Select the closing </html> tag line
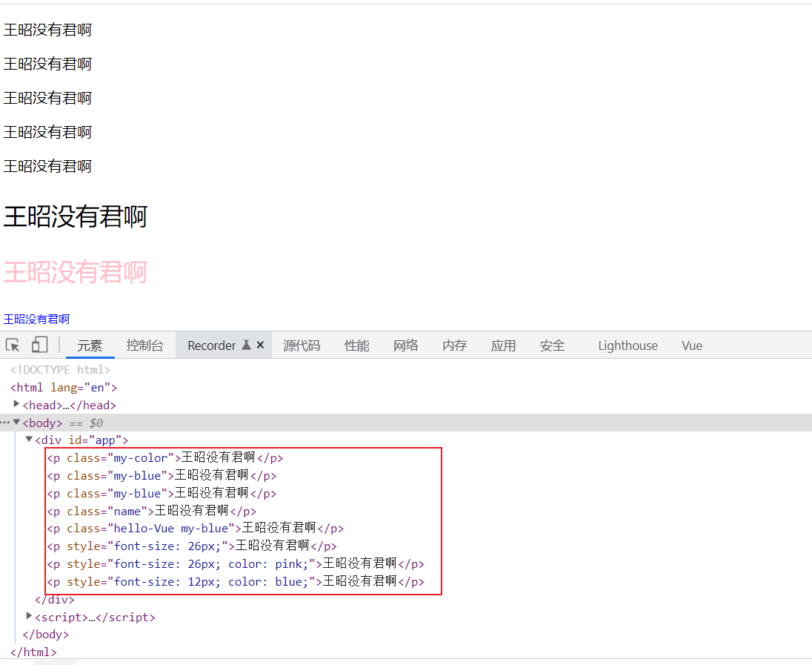 [33, 652]
